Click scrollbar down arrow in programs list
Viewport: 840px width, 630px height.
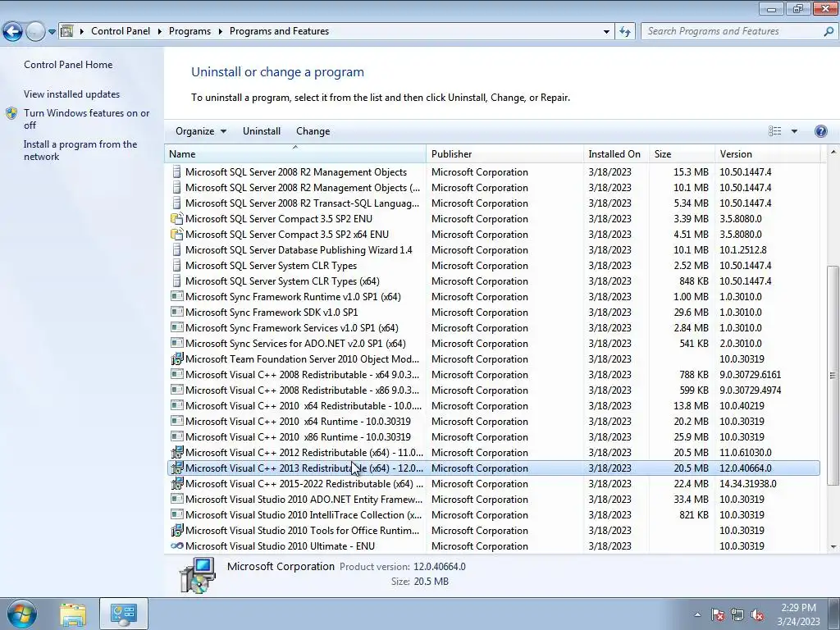pyautogui.click(x=833, y=547)
